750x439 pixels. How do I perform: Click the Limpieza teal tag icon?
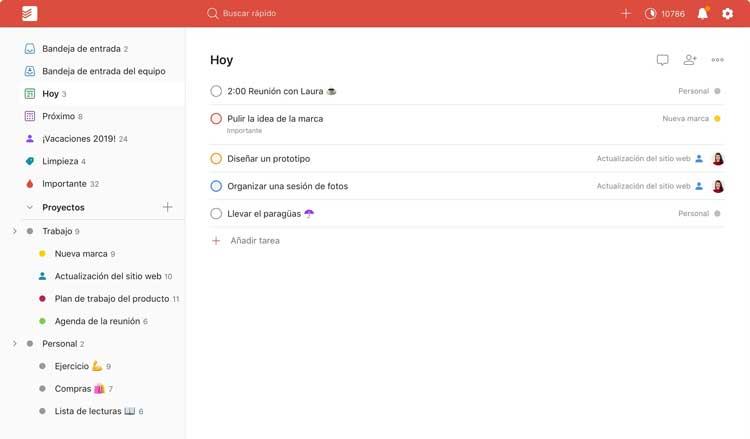pos(30,161)
